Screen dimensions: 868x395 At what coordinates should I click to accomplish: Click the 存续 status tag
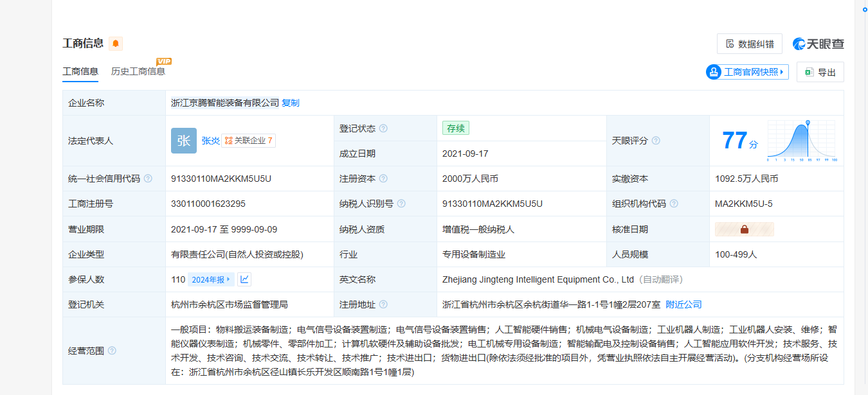point(456,128)
